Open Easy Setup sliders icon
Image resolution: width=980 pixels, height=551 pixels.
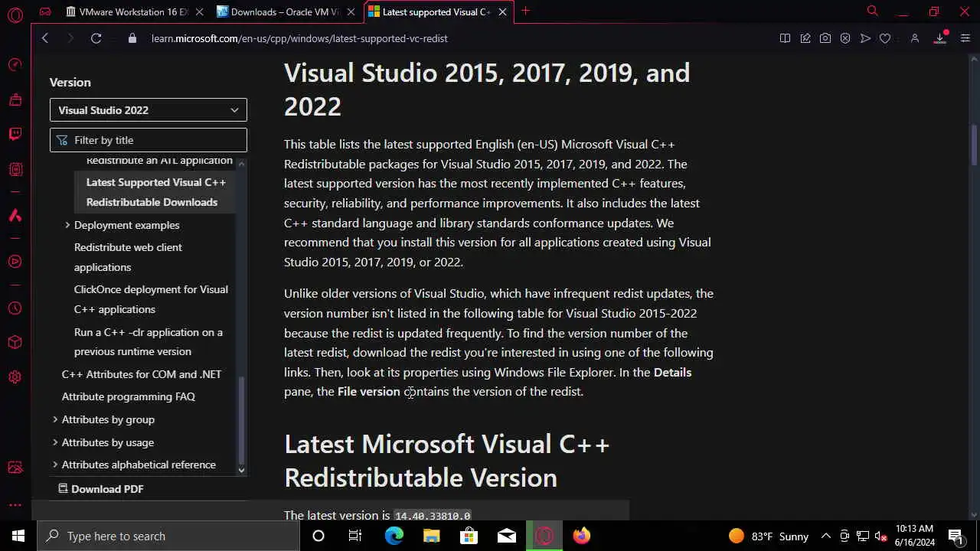point(965,38)
